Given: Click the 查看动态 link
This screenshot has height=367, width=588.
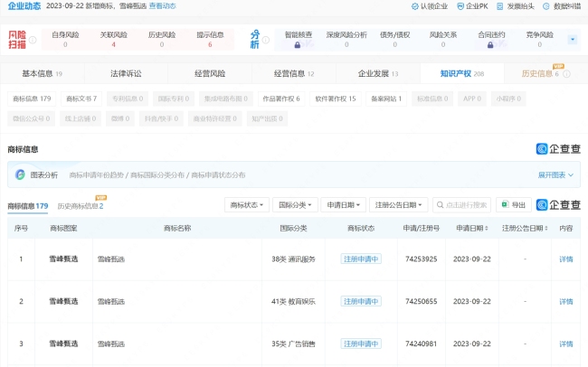Looking at the screenshot, I should [x=163, y=6].
